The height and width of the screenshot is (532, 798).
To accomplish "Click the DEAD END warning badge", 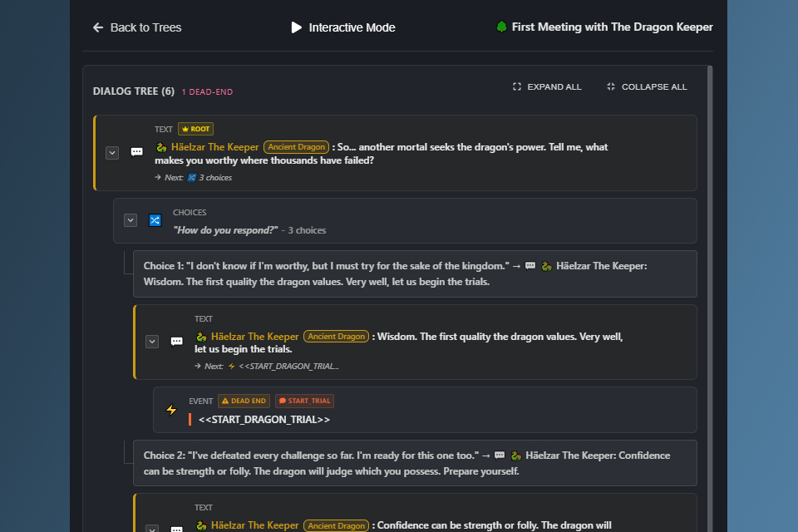I will pyautogui.click(x=244, y=400).
